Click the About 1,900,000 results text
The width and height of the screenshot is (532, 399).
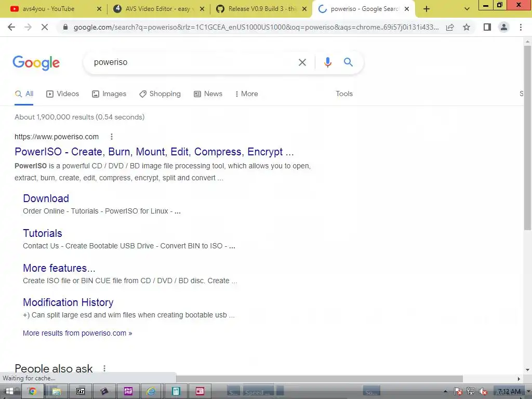point(79,117)
